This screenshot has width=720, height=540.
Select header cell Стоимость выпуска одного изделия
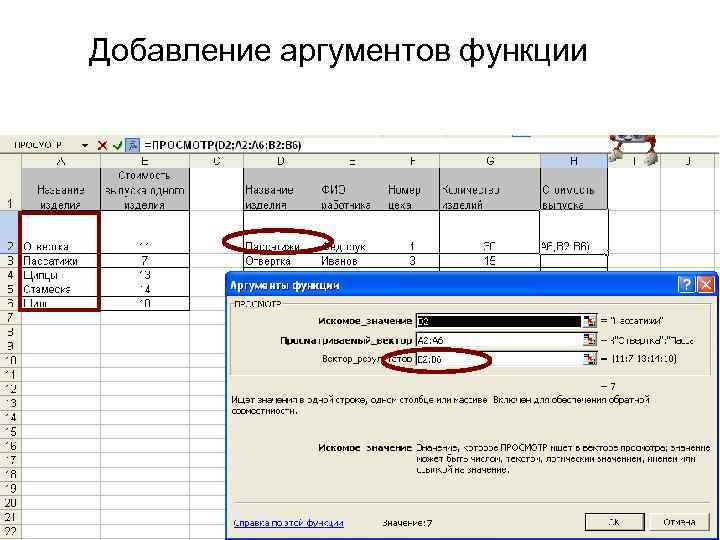click(145, 189)
